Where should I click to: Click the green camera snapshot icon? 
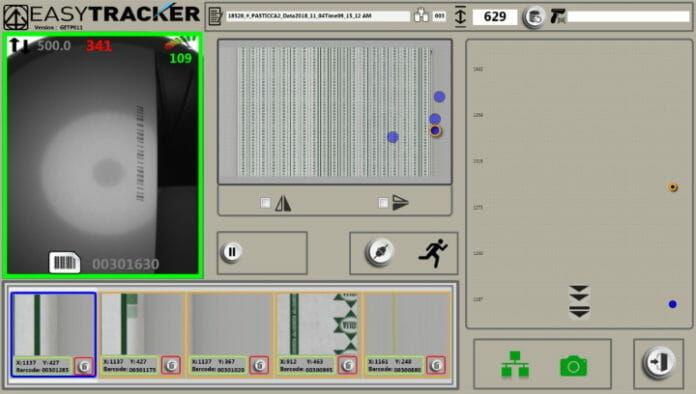573,366
